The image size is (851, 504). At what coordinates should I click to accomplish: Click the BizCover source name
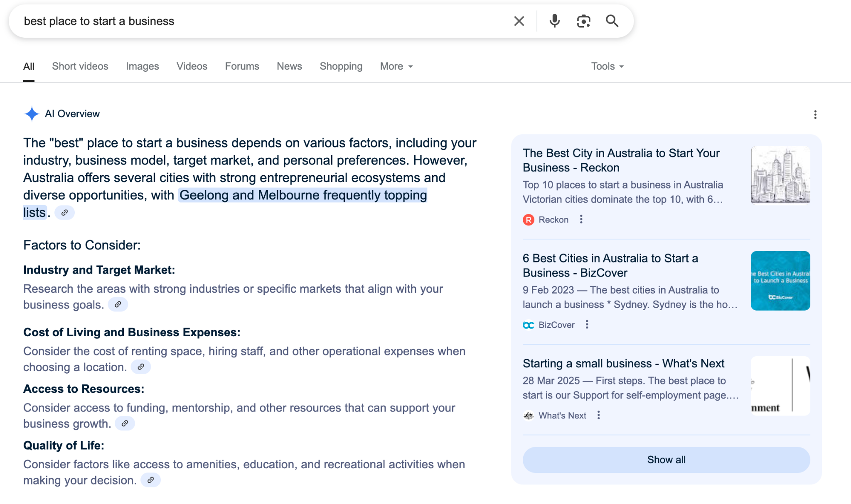click(x=556, y=325)
